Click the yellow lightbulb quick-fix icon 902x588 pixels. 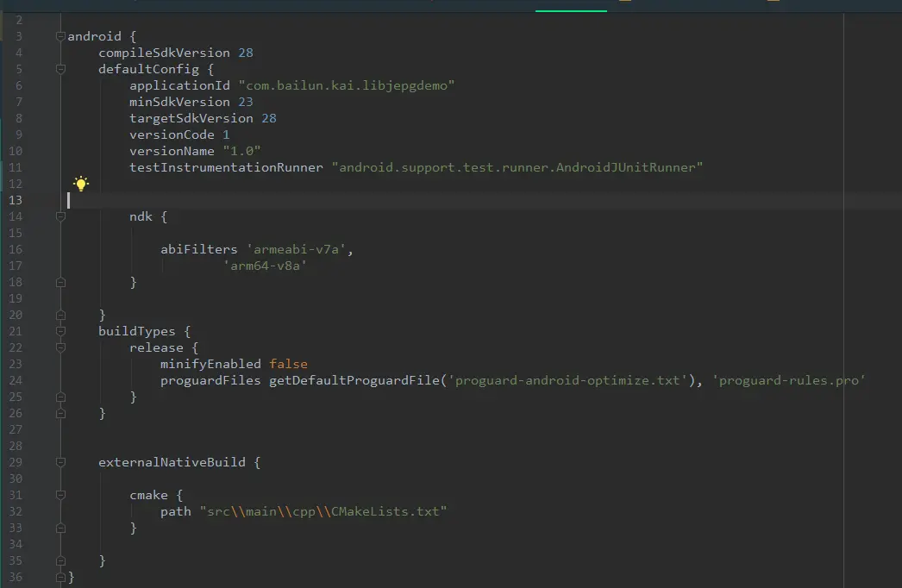coord(81,184)
